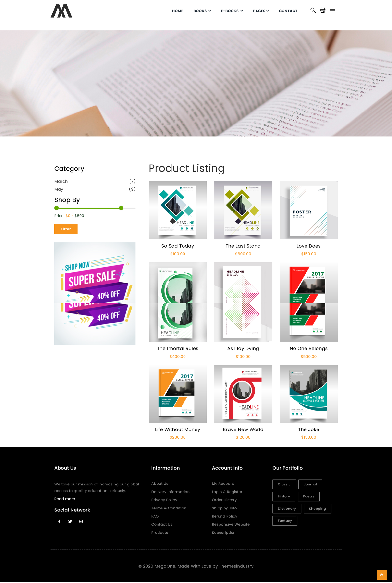This screenshot has height=583, width=392.
Task: Click the right price slider handle
Action: tap(121, 208)
